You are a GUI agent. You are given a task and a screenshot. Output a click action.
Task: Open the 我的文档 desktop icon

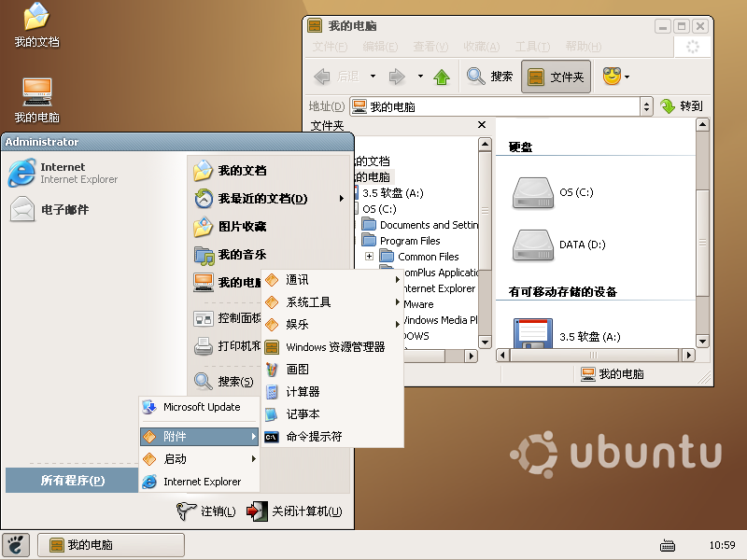coord(36,25)
